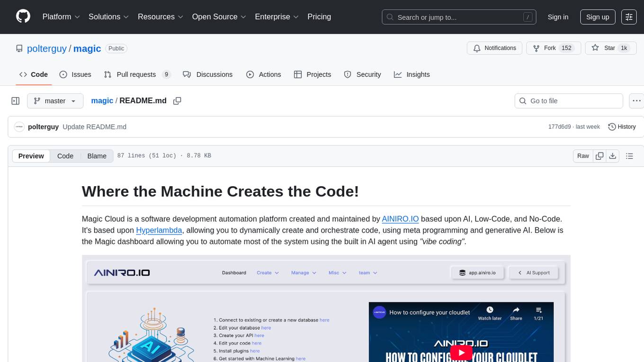The image size is (644, 362).
Task: Download the raw README file
Action: tap(612, 156)
